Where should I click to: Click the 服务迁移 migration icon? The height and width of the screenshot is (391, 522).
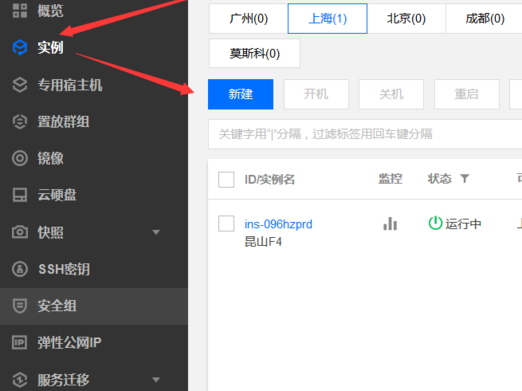(20, 379)
